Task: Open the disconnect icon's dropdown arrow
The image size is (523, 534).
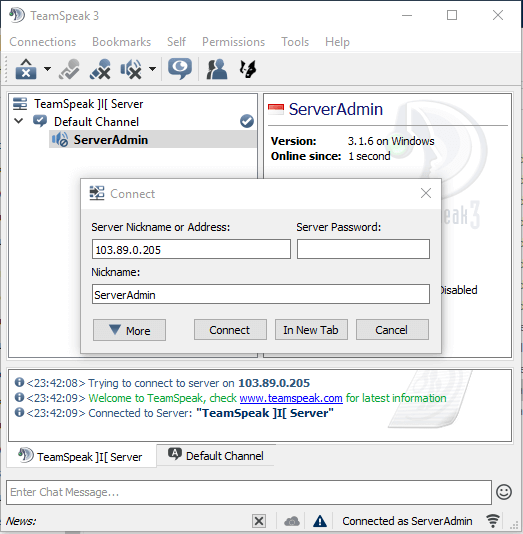Action: coord(48,69)
